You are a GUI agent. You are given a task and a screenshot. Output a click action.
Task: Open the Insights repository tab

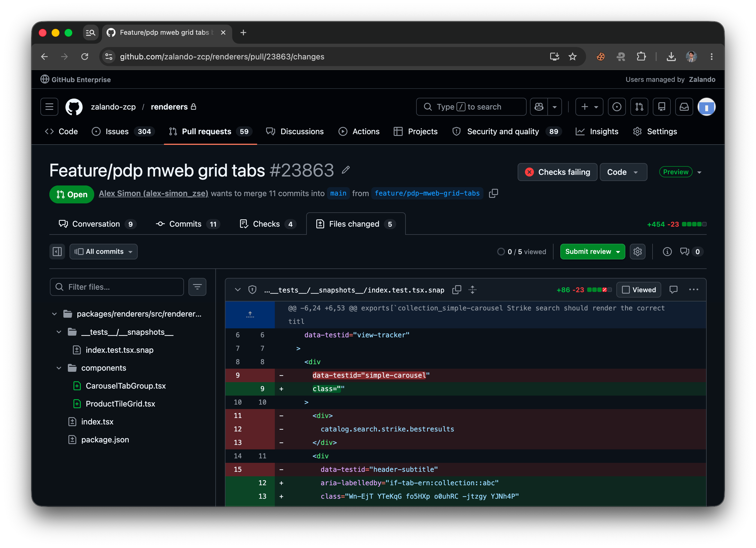click(x=597, y=132)
